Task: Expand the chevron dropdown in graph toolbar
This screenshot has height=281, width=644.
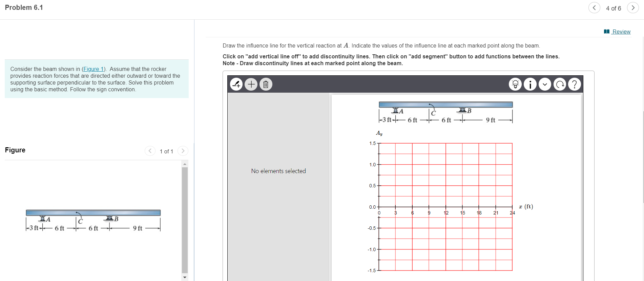Action: click(x=545, y=84)
